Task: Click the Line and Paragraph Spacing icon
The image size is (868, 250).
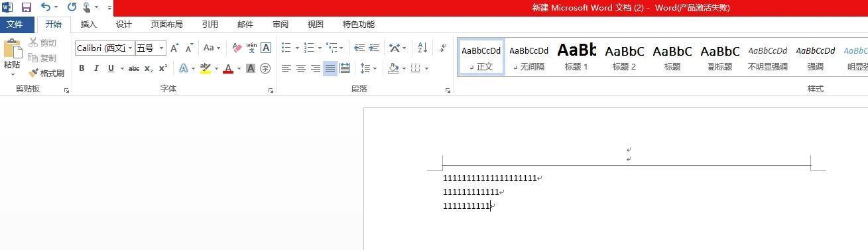Action: click(x=365, y=68)
